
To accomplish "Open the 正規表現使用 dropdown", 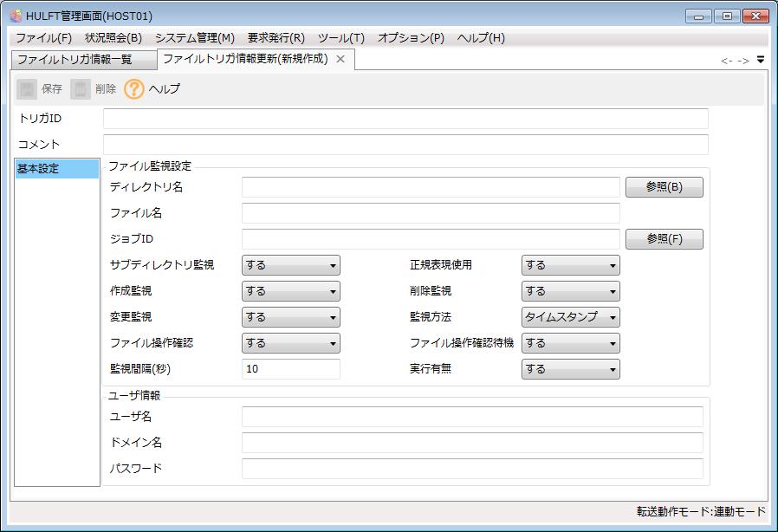I will (x=571, y=265).
